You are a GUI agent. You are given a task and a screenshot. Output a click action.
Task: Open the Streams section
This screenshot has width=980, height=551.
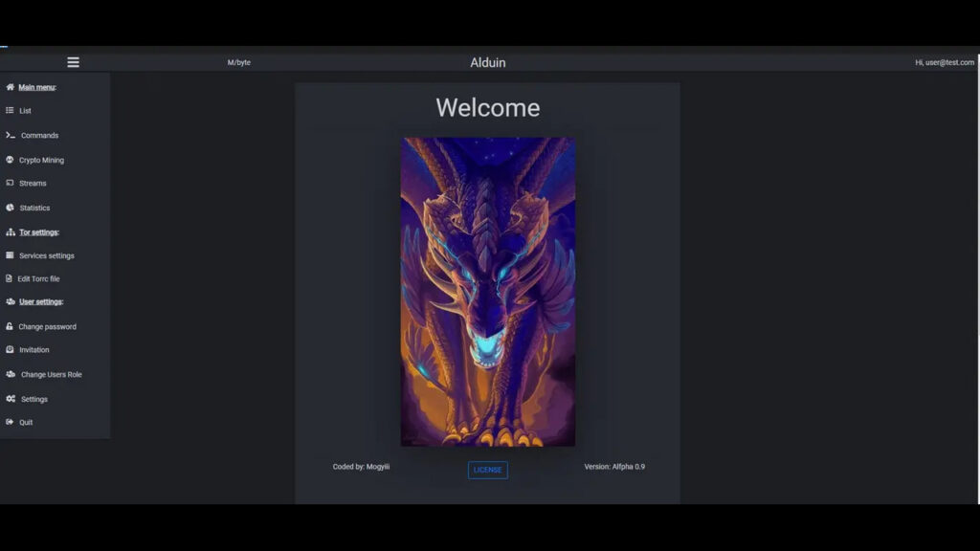33,183
